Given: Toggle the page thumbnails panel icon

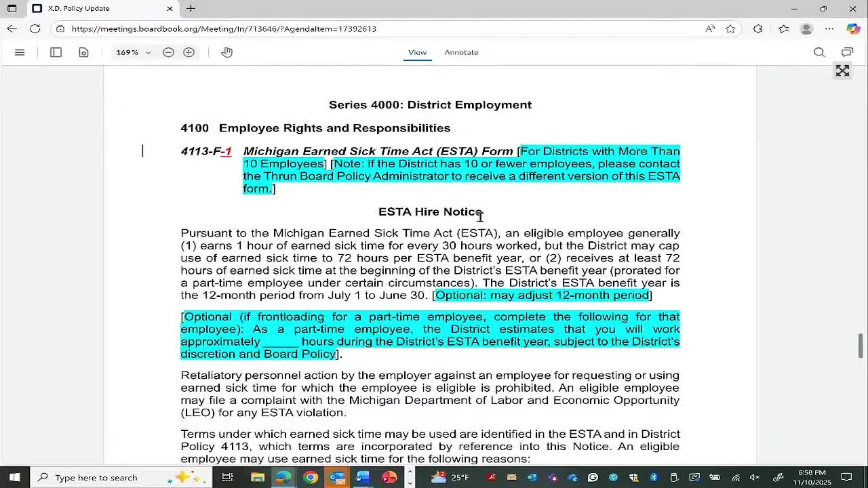Looking at the screenshot, I should click(56, 52).
